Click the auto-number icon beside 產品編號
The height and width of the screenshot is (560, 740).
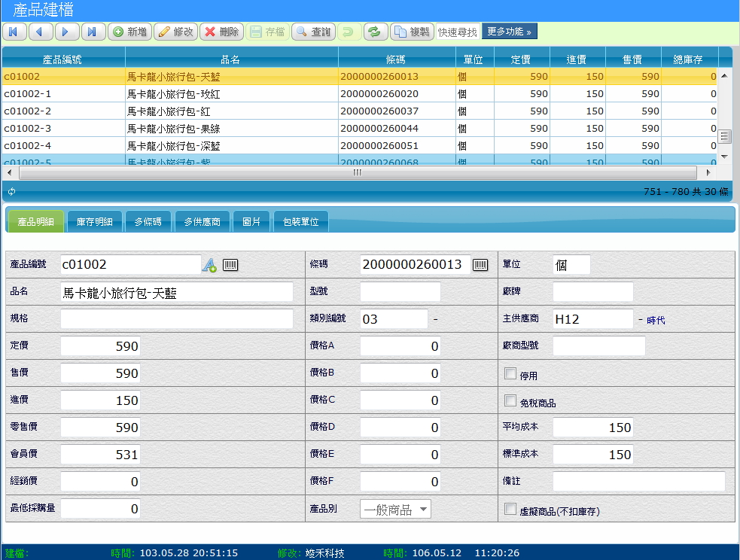[x=209, y=265]
